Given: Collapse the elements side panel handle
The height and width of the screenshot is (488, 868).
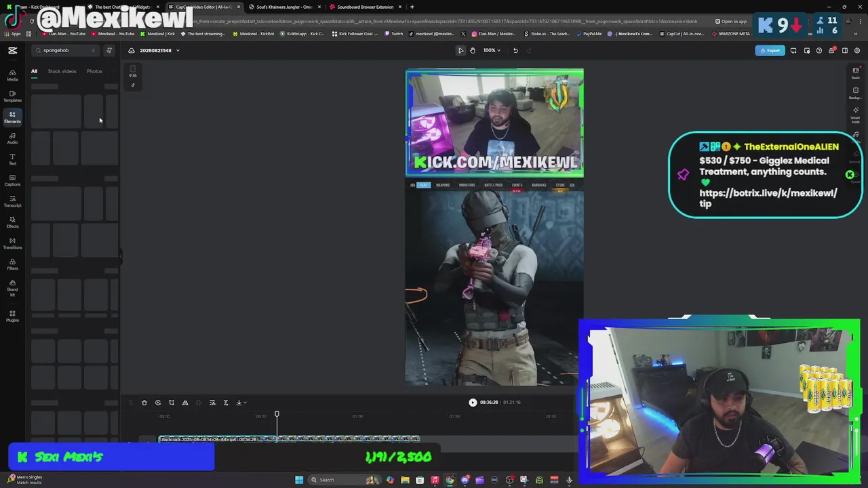Looking at the screenshot, I should pyautogui.click(x=121, y=256).
